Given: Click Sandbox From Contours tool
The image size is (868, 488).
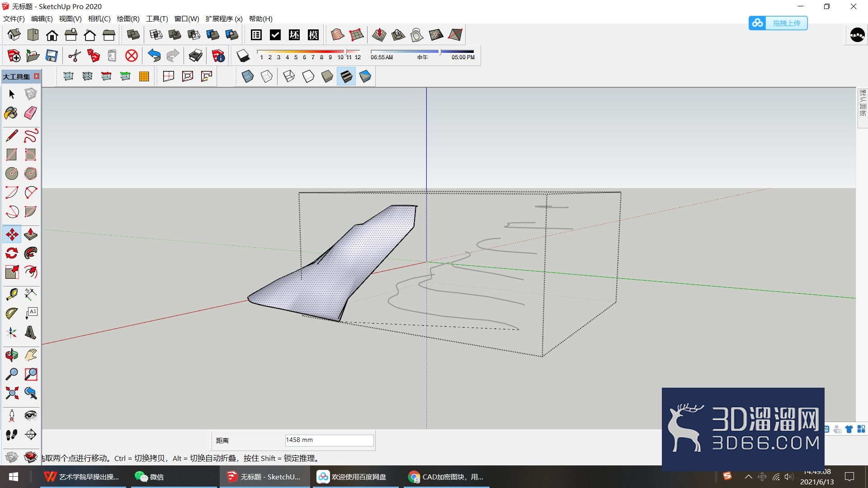Looking at the screenshot, I should tap(337, 35).
